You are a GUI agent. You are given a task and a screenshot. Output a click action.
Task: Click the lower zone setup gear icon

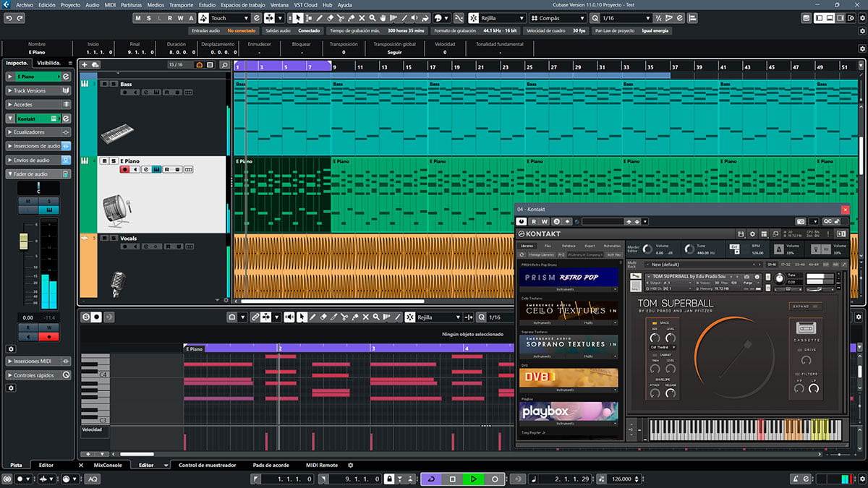[x=351, y=465]
